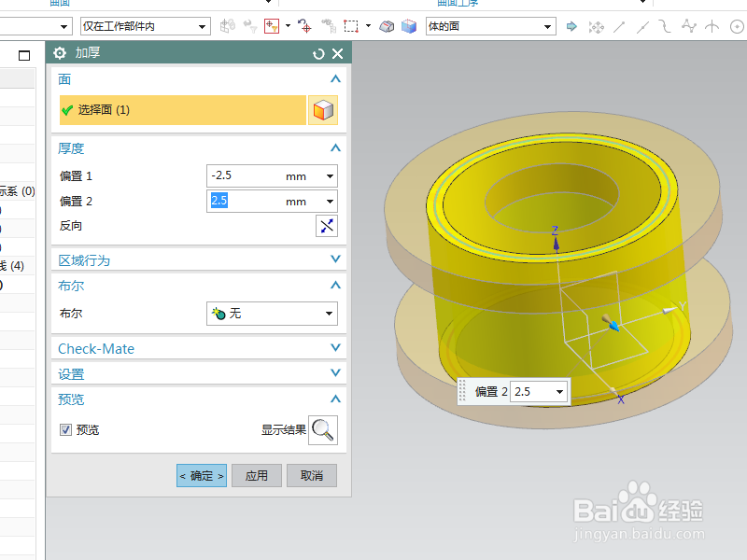Screen dimensions: 747x560
Task: Uncheck the 预览 checkbox
Action: point(65,429)
